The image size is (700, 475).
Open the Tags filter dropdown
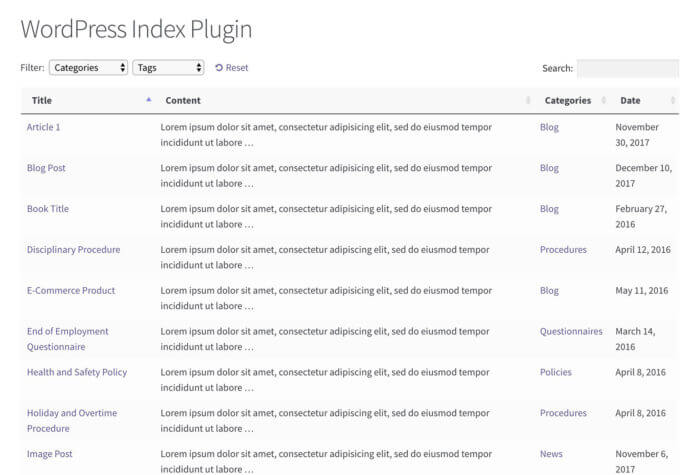(x=168, y=68)
